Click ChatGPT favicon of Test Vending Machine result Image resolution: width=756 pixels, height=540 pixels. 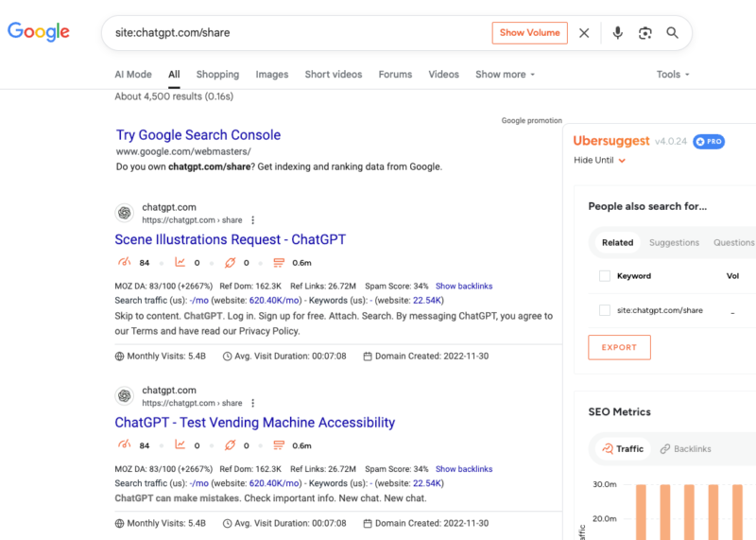point(124,395)
